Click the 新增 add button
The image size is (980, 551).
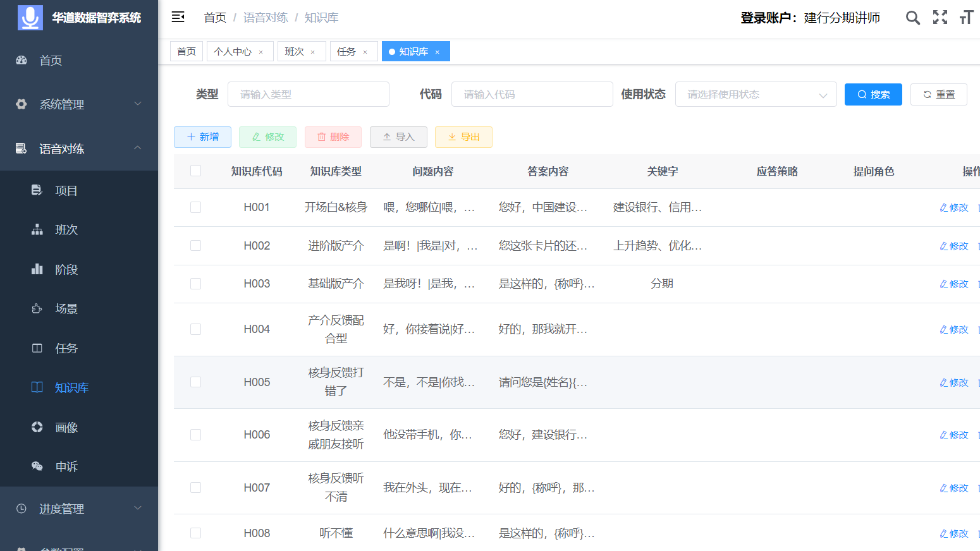pyautogui.click(x=202, y=137)
